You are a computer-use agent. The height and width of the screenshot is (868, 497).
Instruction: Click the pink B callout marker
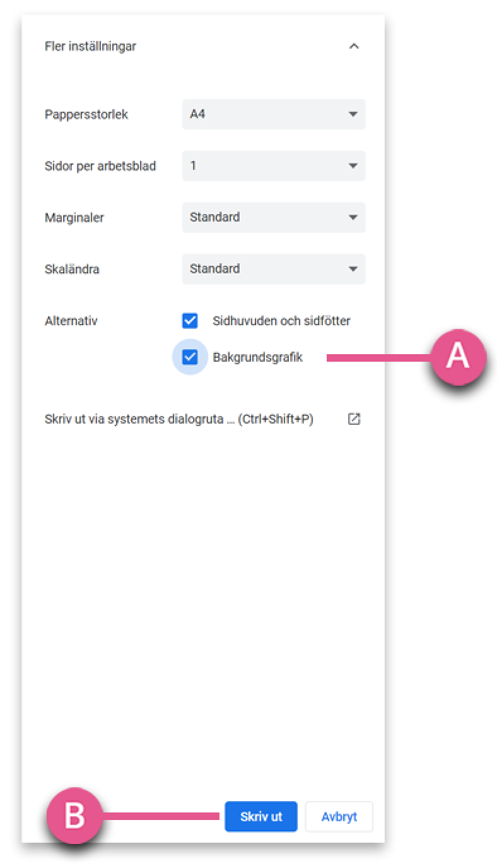point(75,815)
